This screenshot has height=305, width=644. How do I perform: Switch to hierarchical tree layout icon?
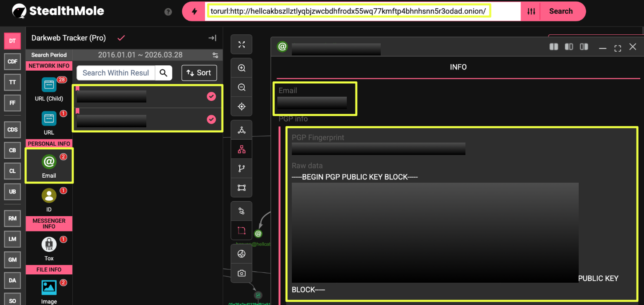242,150
